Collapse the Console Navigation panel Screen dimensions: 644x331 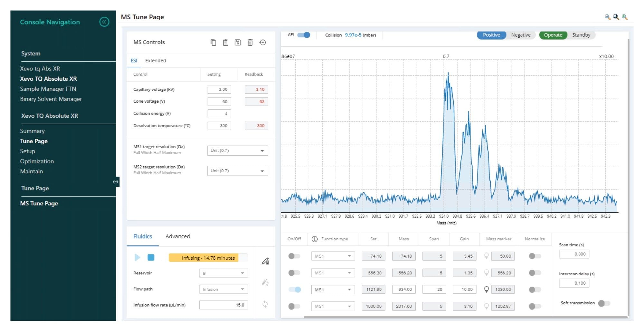(x=104, y=22)
